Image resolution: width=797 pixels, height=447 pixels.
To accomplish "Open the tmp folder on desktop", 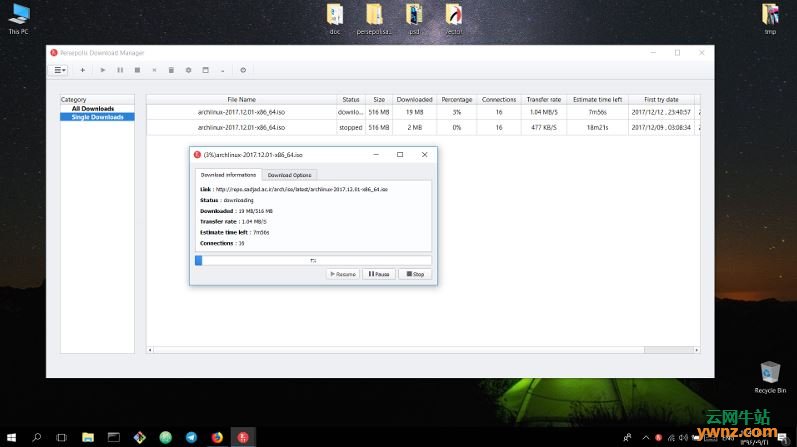I will pos(770,19).
